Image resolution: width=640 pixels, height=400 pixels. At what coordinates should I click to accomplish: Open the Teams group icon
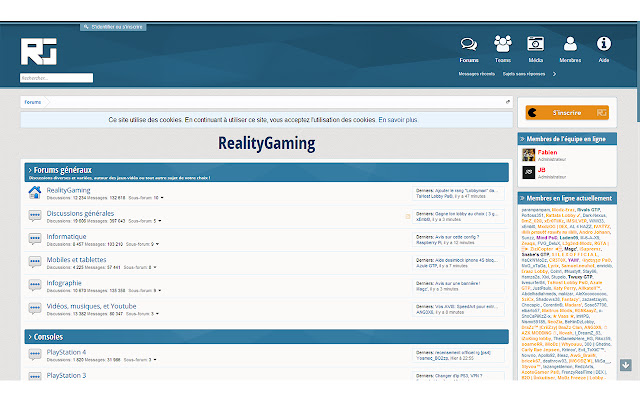click(x=502, y=44)
